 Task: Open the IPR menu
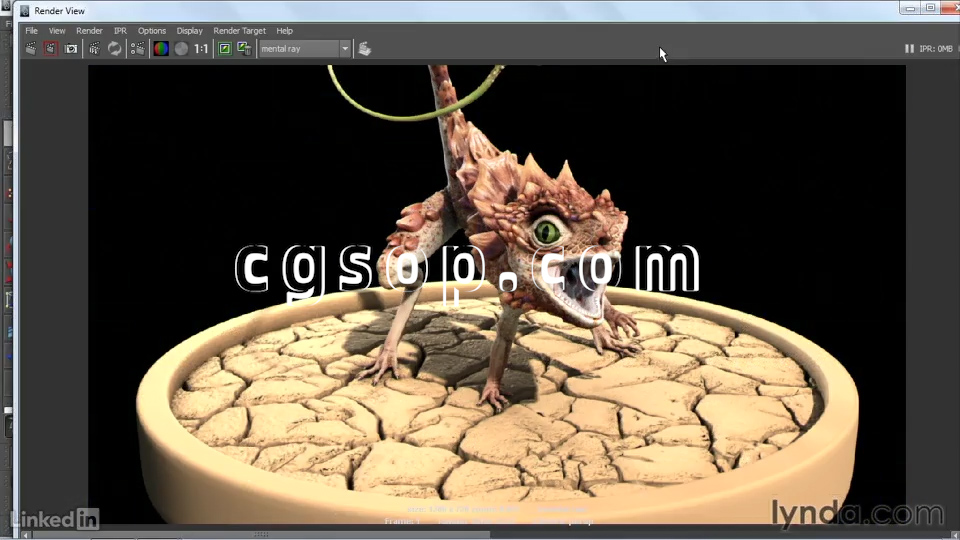(120, 31)
